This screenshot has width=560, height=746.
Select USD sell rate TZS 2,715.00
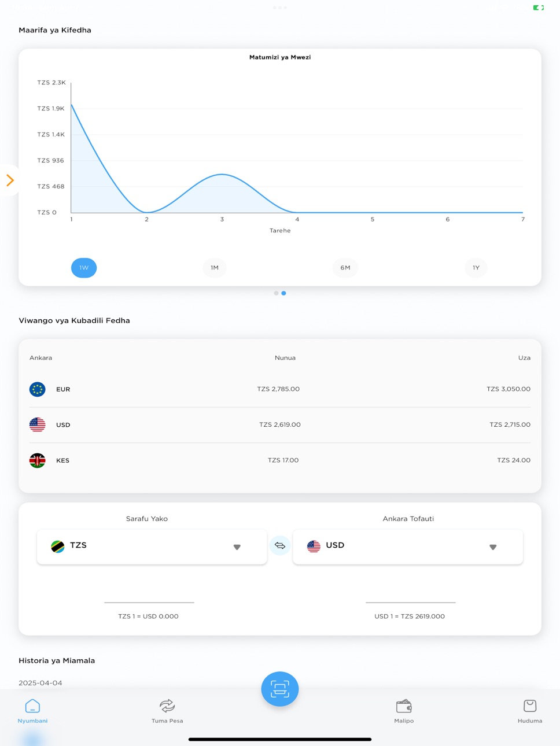click(x=510, y=424)
